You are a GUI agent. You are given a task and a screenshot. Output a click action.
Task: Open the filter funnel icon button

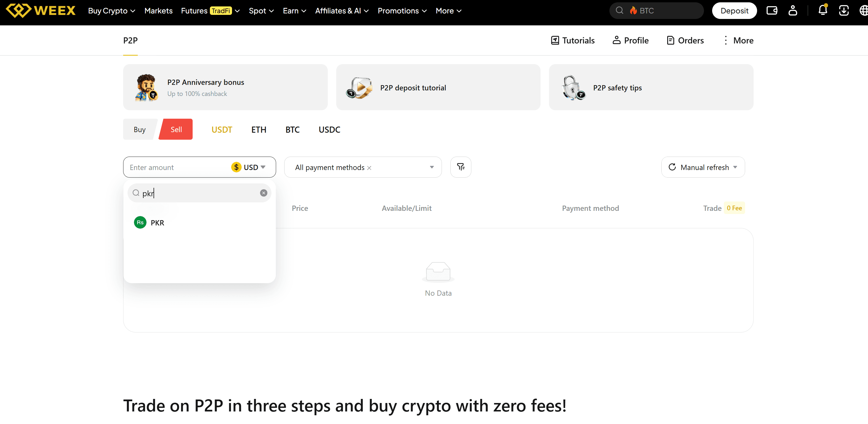[x=461, y=167]
